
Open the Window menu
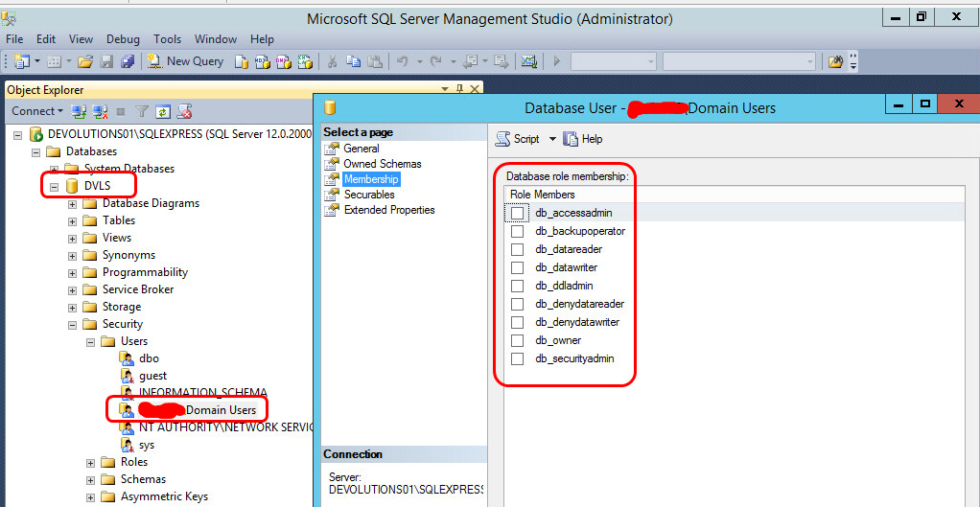[216, 38]
